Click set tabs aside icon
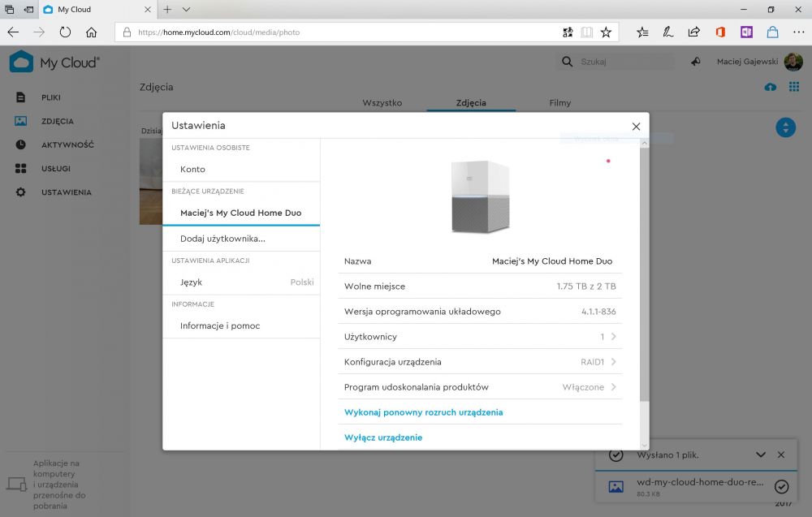This screenshot has height=517, width=812. pos(28,9)
